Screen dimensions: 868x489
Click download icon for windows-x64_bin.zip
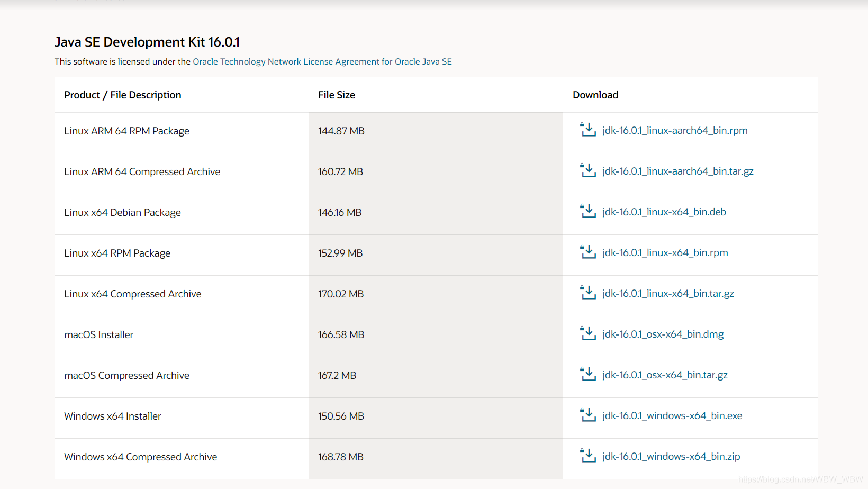pyautogui.click(x=588, y=456)
